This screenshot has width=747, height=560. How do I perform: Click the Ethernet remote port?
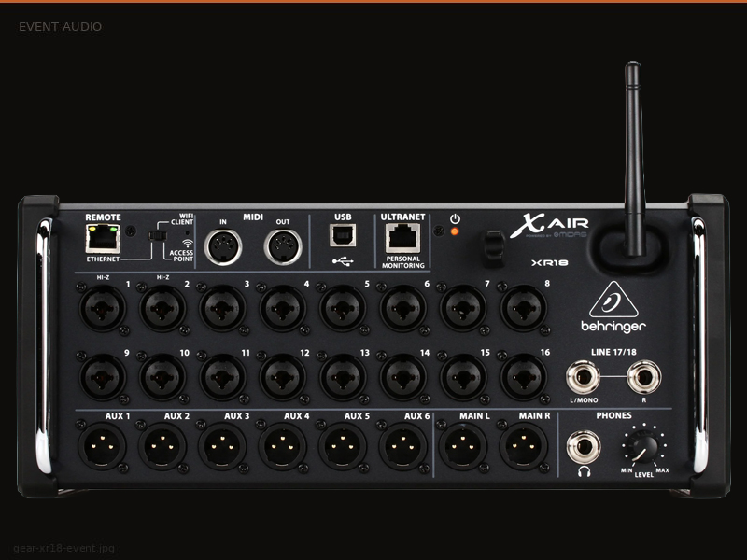(x=103, y=239)
